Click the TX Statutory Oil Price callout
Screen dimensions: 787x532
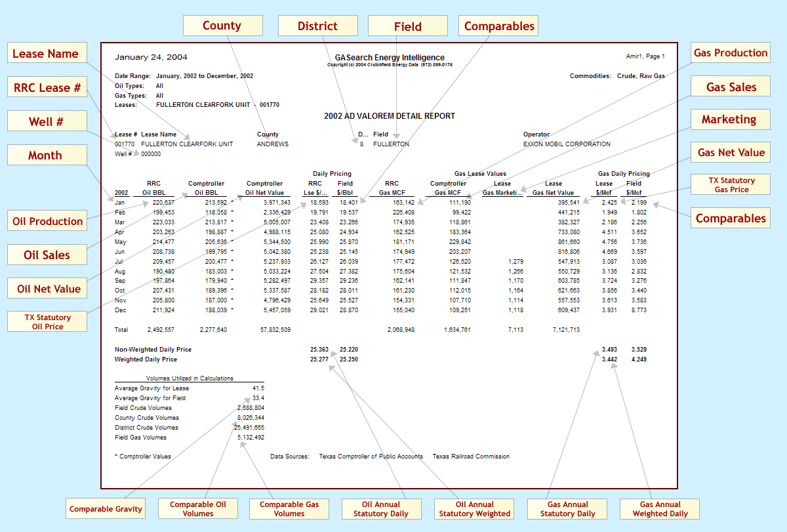pos(48,321)
